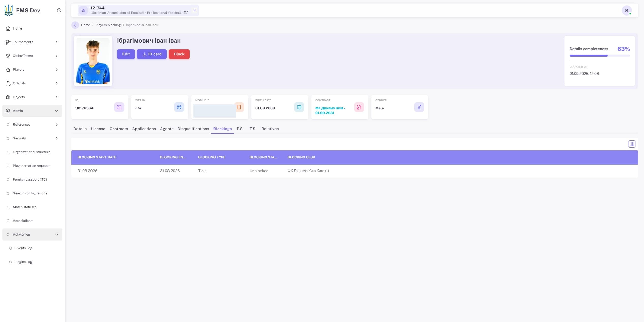Expand the References submenu chevron

pyautogui.click(x=57, y=125)
